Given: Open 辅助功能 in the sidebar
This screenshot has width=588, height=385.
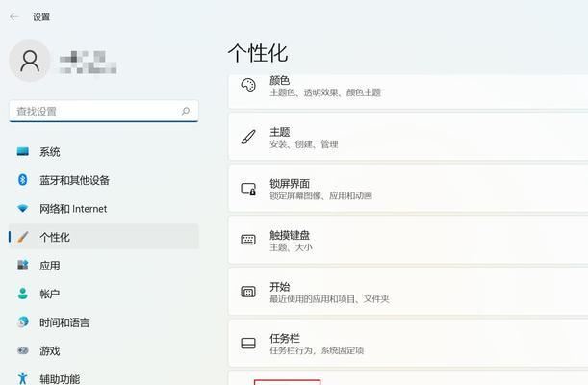Looking at the screenshot, I should click(x=104, y=378).
